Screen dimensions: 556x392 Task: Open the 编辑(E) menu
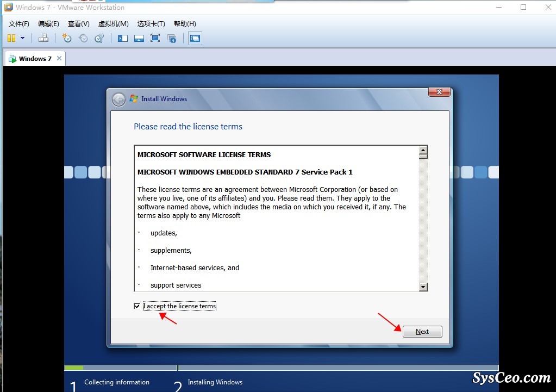click(x=48, y=24)
